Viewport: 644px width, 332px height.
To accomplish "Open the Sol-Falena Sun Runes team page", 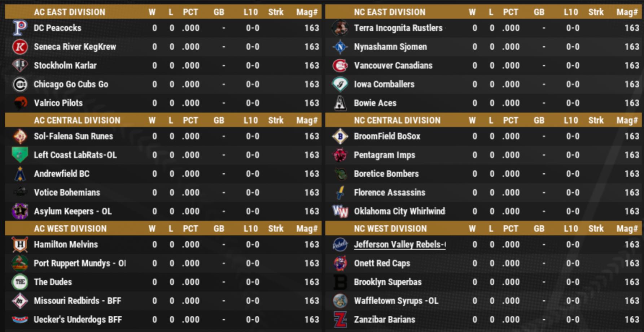I will coord(73,136).
